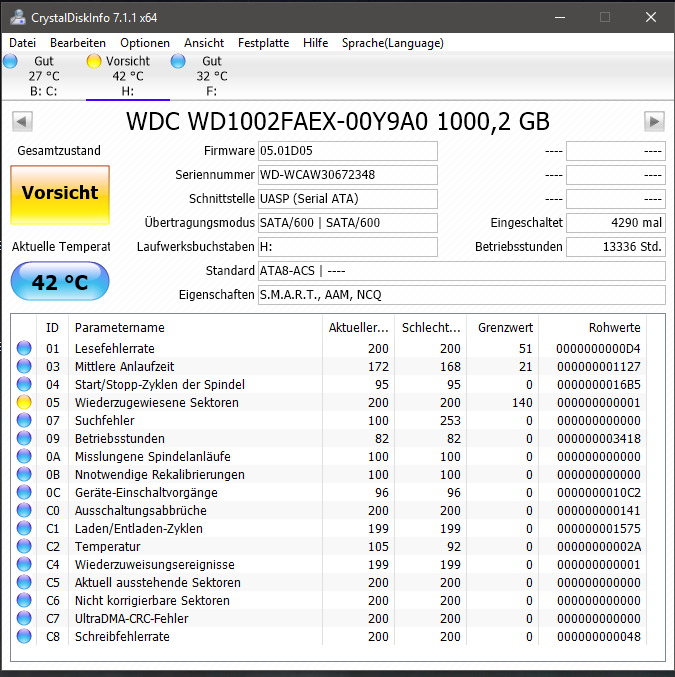
Task: Click the Gesamtzustand label
Action: tap(59, 151)
